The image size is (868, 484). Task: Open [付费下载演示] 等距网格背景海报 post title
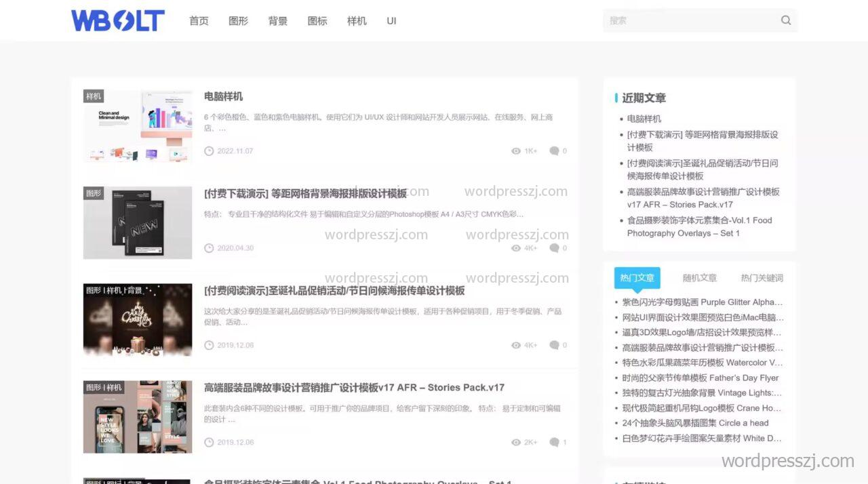[x=305, y=193]
